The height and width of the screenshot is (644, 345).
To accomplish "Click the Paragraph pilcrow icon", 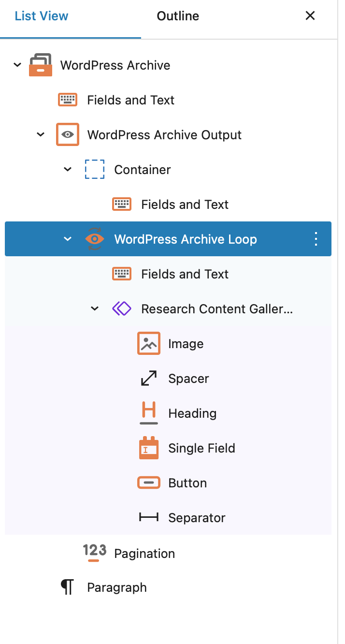I will click(68, 587).
